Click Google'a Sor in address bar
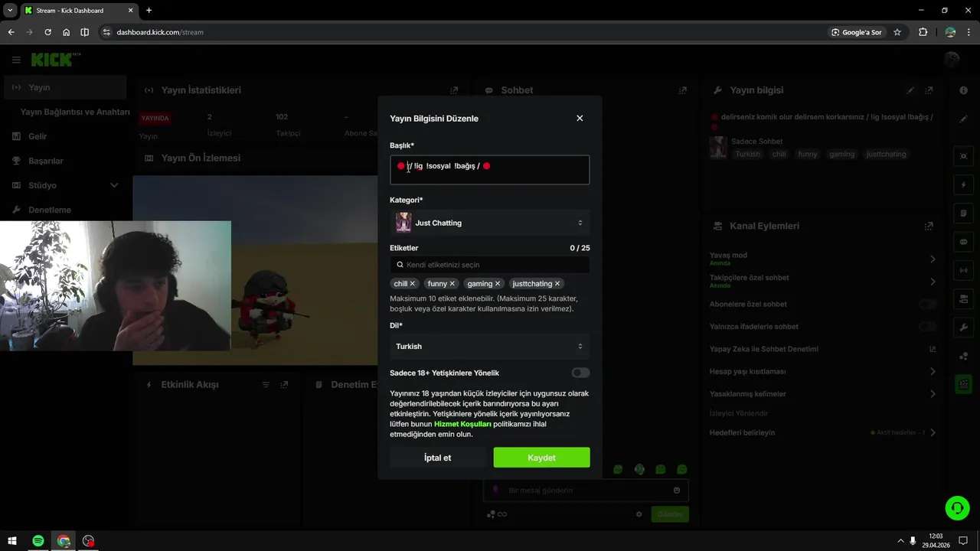The width and height of the screenshot is (980, 551). pos(857,32)
